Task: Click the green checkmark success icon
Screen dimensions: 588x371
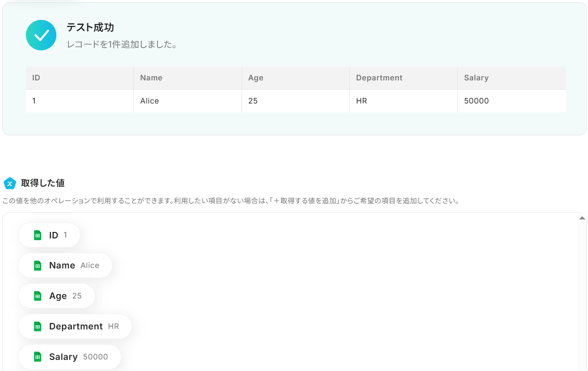Action: (x=41, y=35)
